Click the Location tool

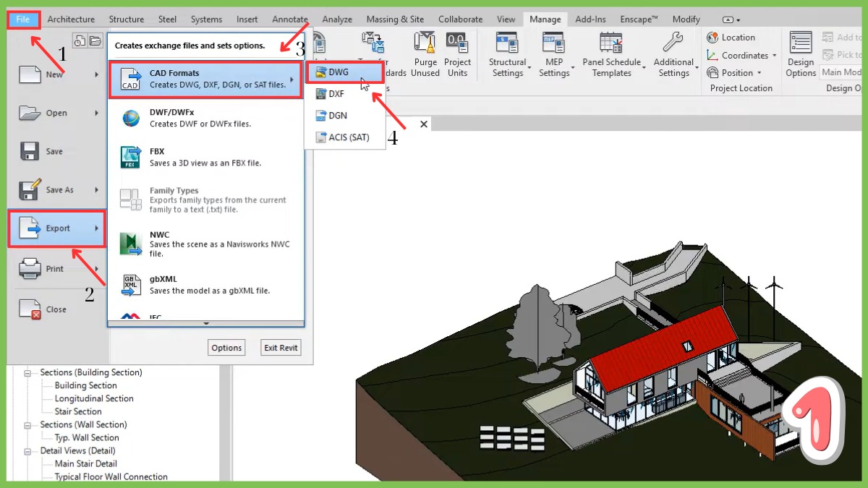(731, 38)
